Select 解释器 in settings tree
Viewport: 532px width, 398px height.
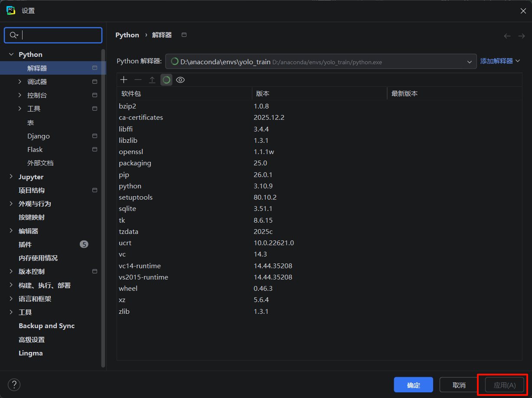[52, 68]
